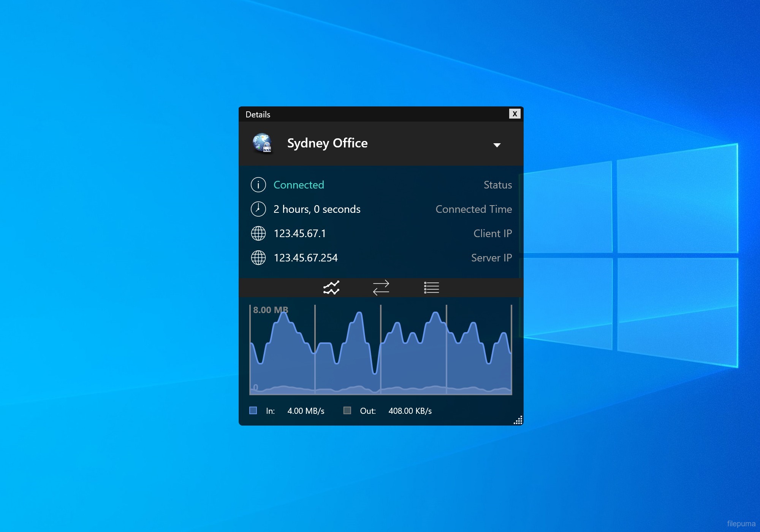Select the '2 hours, 0 seconds' value
760x532 pixels.
point(317,209)
